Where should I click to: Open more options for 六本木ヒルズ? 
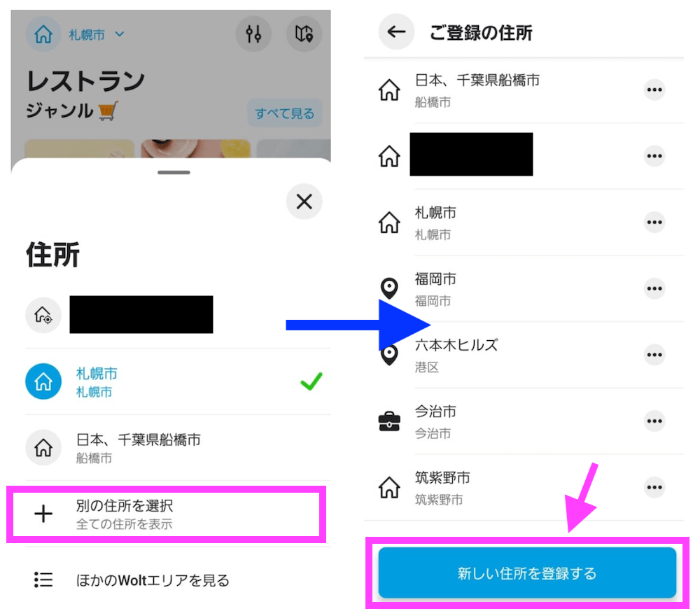pos(654,355)
